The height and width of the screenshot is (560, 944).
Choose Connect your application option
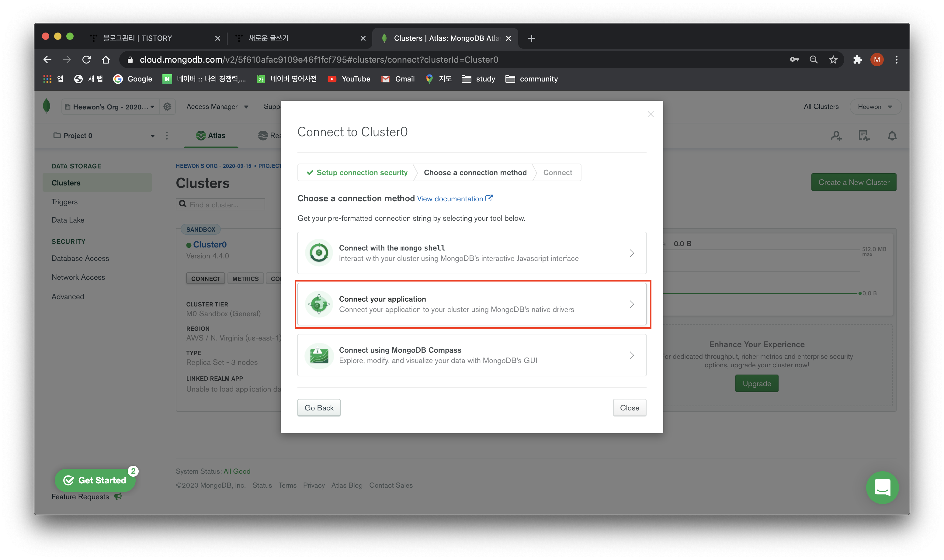[x=471, y=304]
